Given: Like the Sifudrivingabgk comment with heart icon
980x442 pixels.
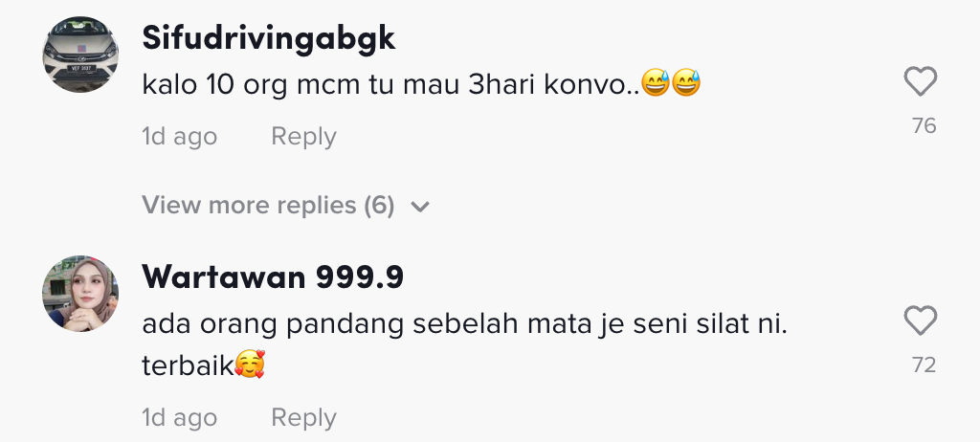Looking at the screenshot, I should click(x=920, y=83).
